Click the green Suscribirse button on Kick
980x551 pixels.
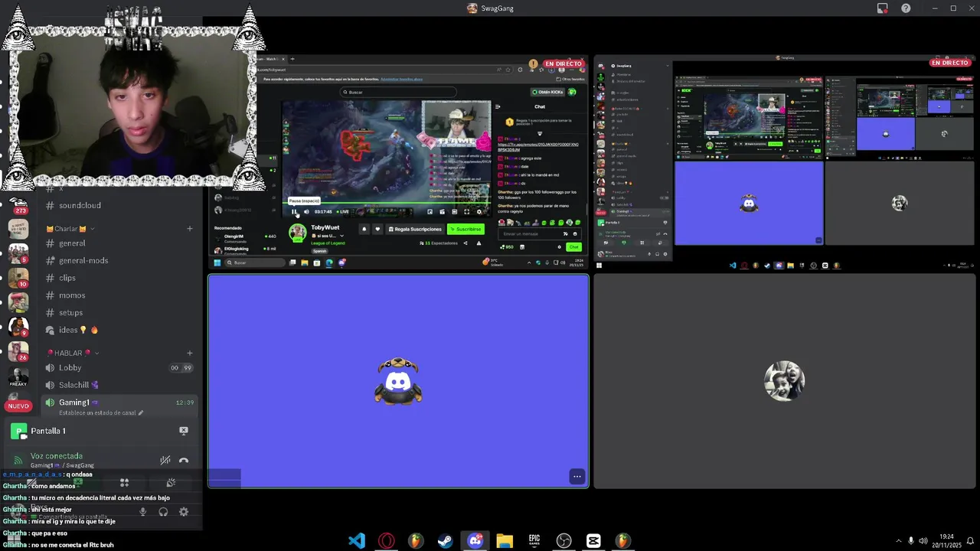pyautogui.click(x=465, y=229)
